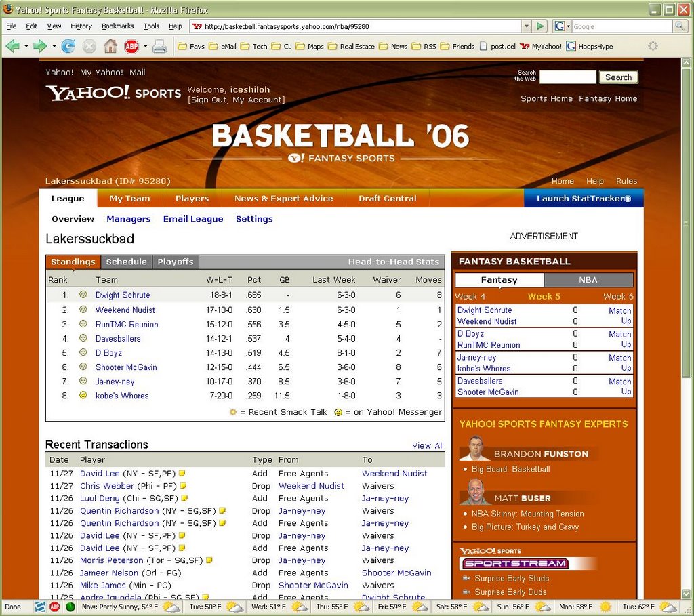Switch to NBA tab in Fantasy Basketball box
694x616 pixels.
pyautogui.click(x=588, y=280)
